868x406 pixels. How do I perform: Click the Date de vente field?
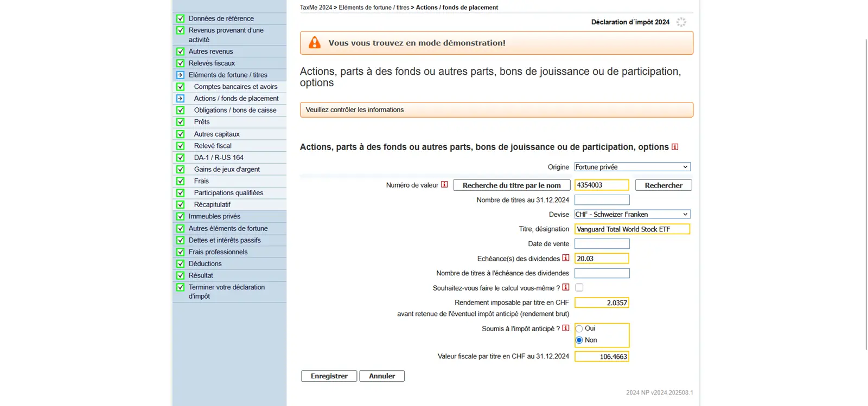[x=602, y=244]
